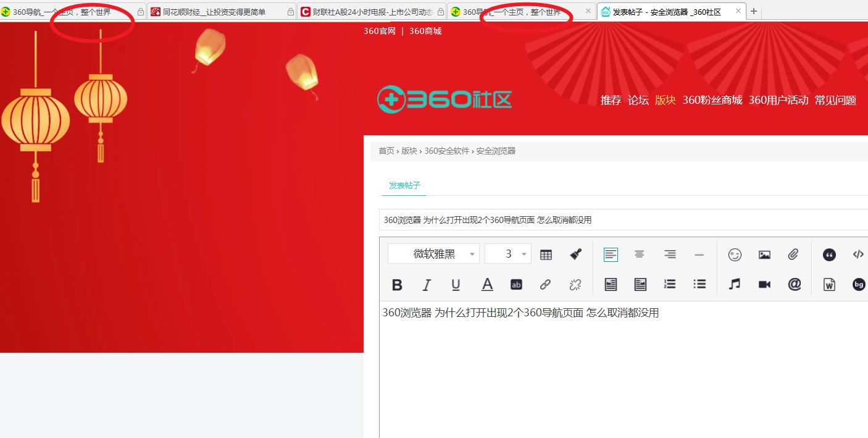Click 安全浏览器 in the breadcrumb
This screenshot has width=868, height=438.
495,151
